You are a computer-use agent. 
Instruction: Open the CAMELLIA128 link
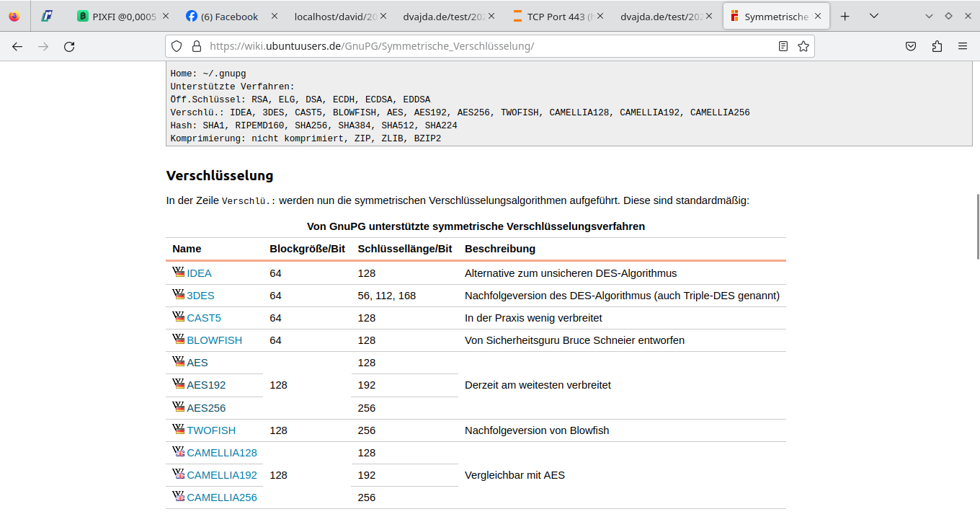tap(221, 453)
